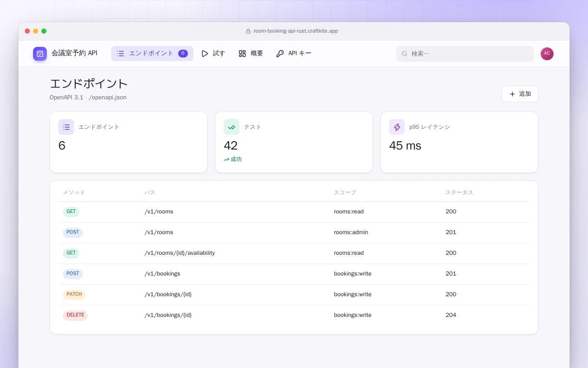
Task: Click the 201 status in /v1/bookings row
Action: coord(451,274)
